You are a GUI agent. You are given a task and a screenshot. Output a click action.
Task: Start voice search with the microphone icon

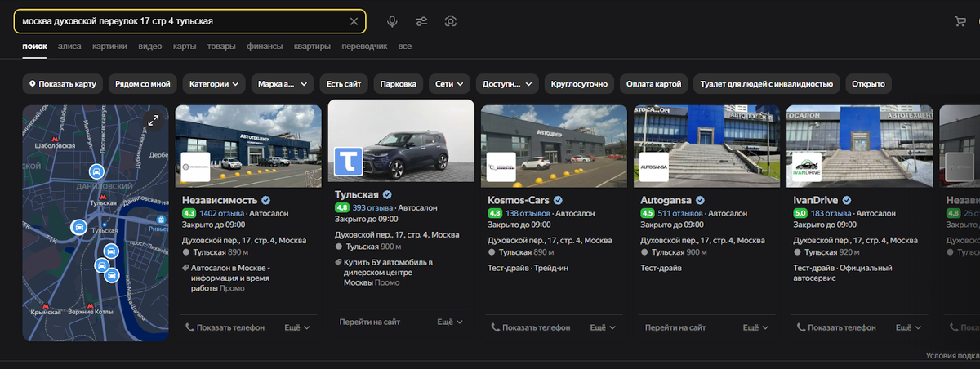(x=393, y=21)
